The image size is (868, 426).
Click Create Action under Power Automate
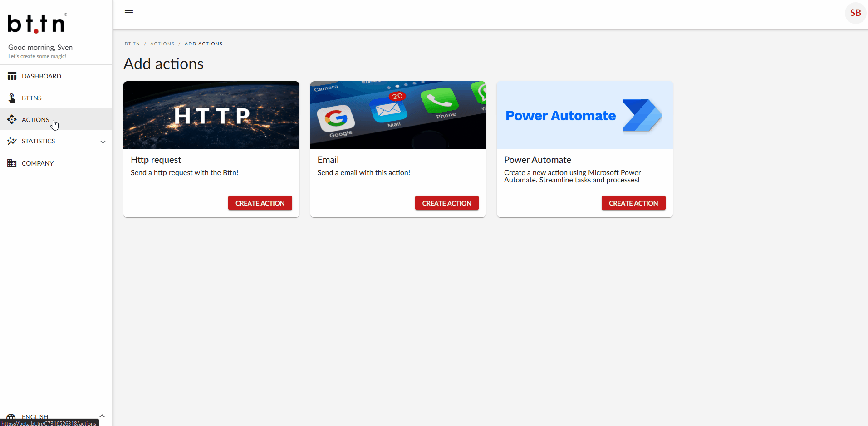pos(633,203)
